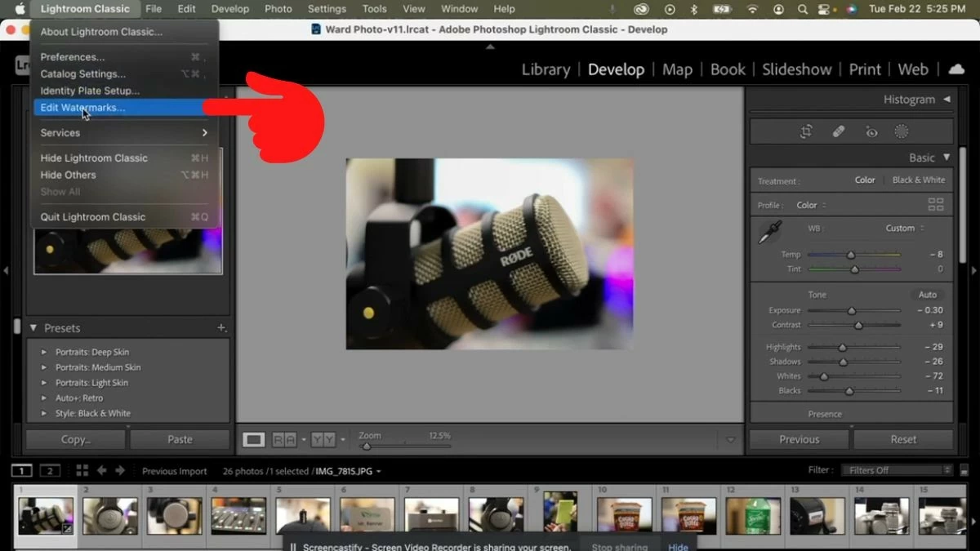Open Grid view from the filmstrip toolbar

(81, 470)
